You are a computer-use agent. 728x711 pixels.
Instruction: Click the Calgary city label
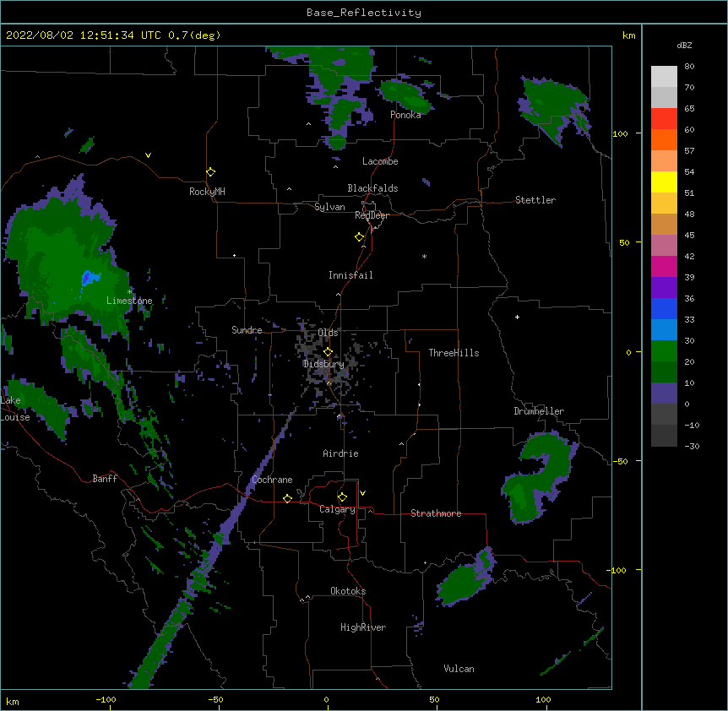(x=337, y=509)
